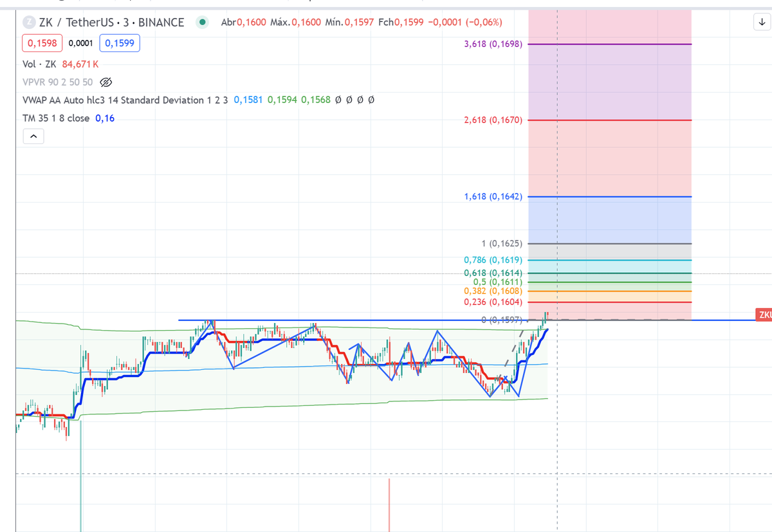Click the ZK symbol logo icon

(29, 23)
